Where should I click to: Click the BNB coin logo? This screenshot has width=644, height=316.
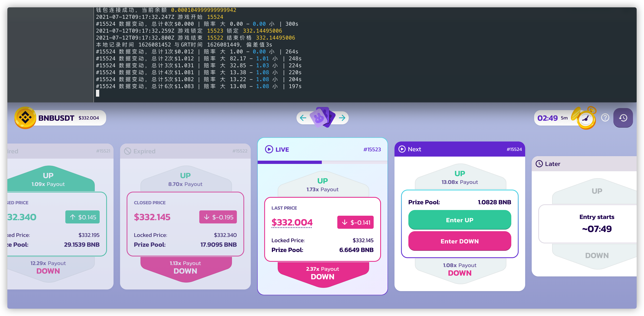(25, 118)
